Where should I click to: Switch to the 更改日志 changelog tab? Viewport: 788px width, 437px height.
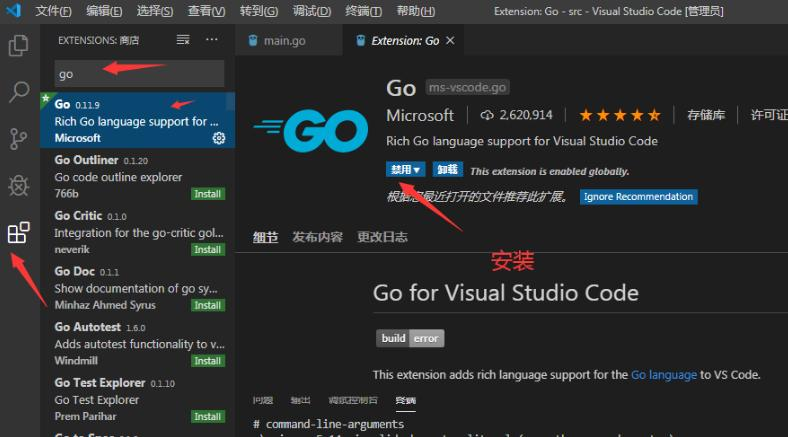pyautogui.click(x=382, y=237)
